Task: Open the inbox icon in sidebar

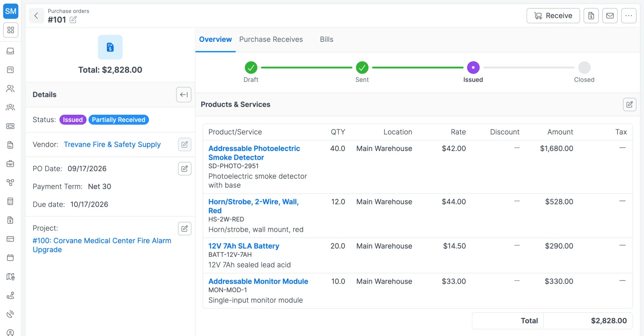Action: tap(10, 51)
